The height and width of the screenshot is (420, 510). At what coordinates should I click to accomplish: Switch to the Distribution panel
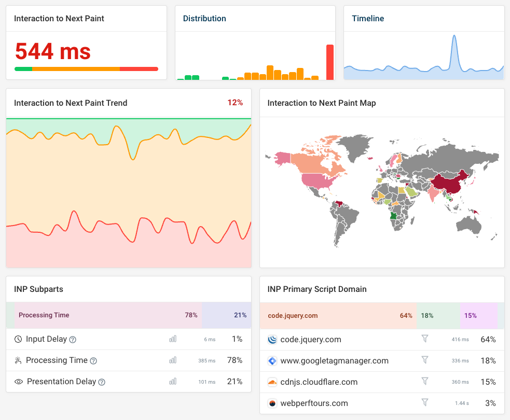point(204,18)
